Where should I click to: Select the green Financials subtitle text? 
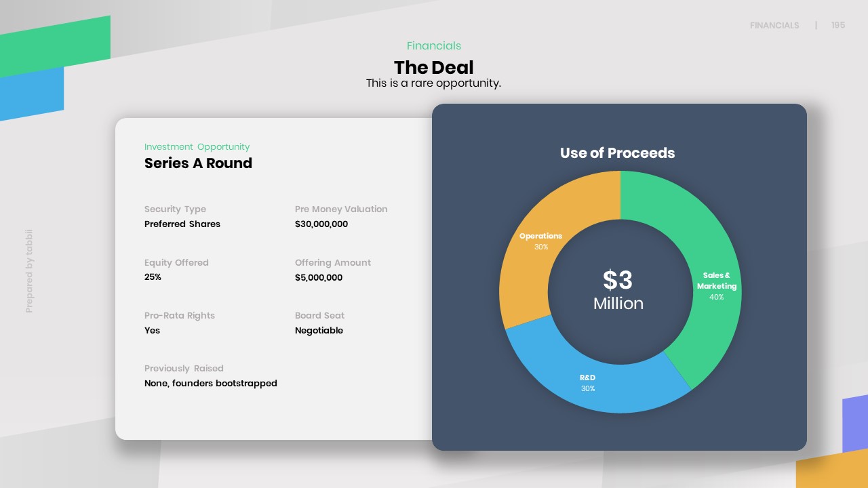coord(434,46)
